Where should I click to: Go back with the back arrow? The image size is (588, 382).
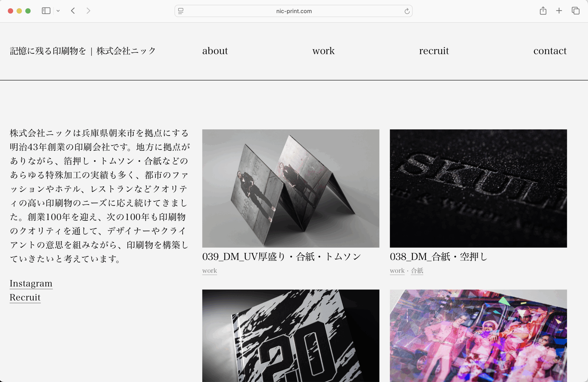pyautogui.click(x=73, y=11)
